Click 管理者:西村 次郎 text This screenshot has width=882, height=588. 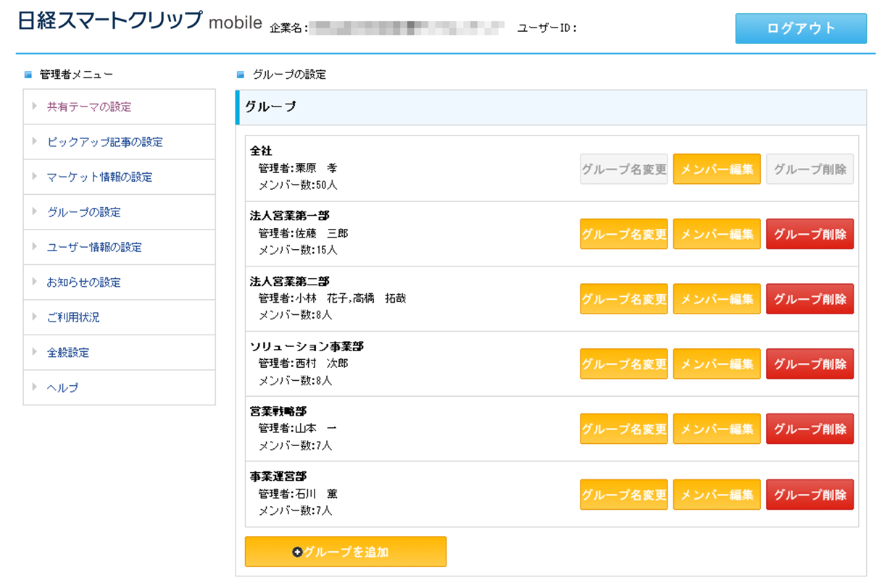pos(303,363)
